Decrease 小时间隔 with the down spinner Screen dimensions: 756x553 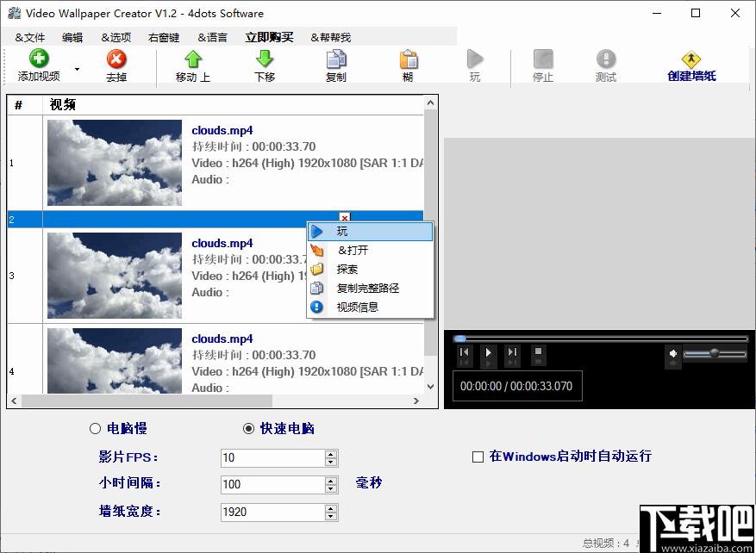pos(331,489)
